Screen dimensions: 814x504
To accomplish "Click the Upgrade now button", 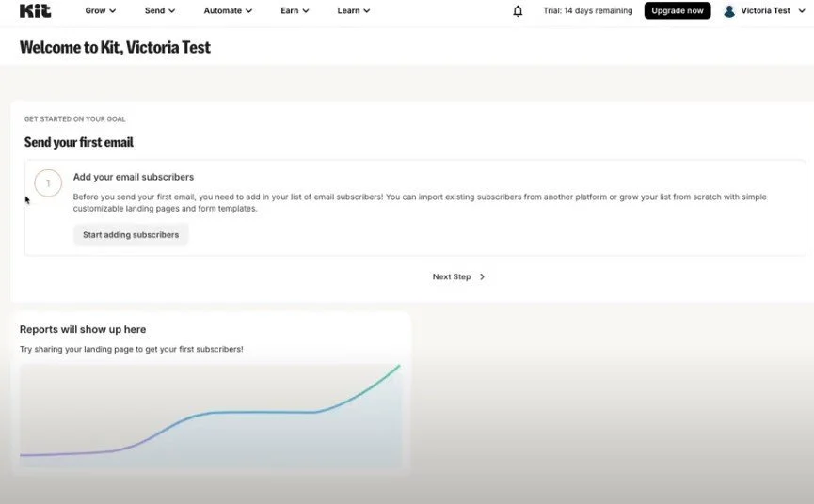I will click(x=678, y=11).
